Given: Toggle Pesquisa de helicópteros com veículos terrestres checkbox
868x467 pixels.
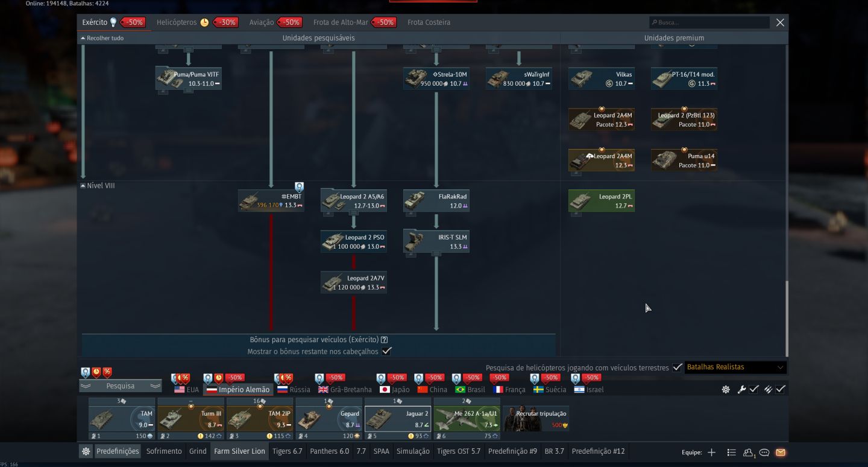Looking at the screenshot, I should pyautogui.click(x=678, y=367).
